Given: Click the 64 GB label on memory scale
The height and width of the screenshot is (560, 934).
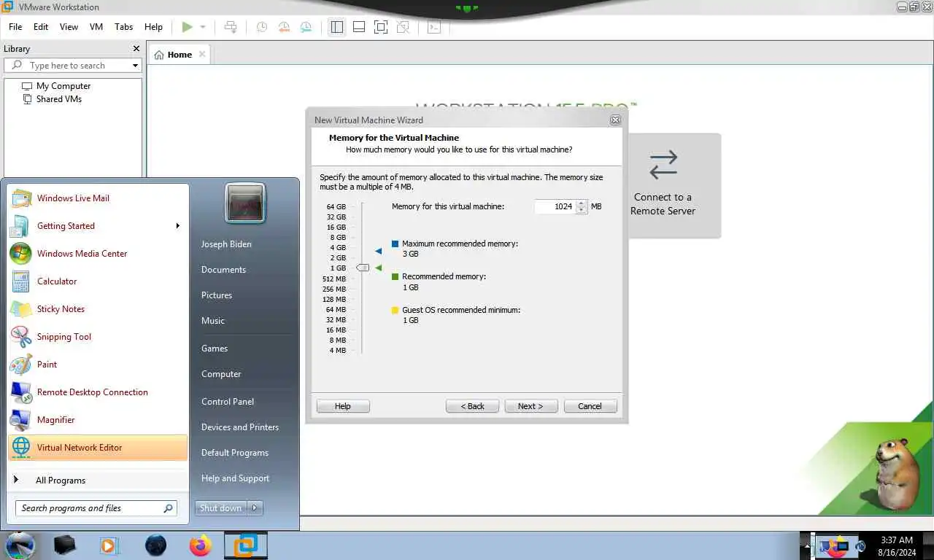Looking at the screenshot, I should 336,206.
